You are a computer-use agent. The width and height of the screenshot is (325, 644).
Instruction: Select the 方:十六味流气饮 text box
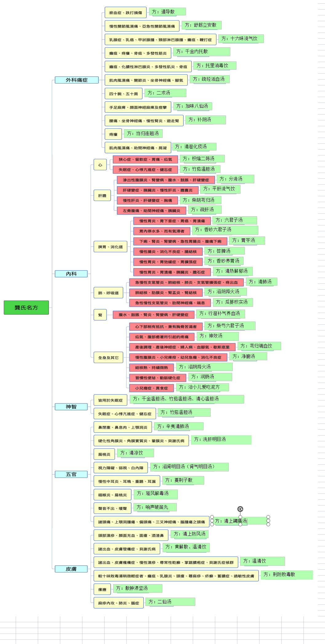point(241,39)
